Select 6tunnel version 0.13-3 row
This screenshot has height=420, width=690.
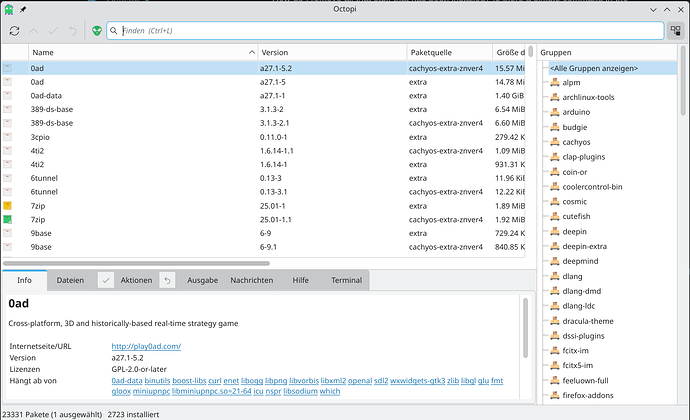click(x=264, y=178)
